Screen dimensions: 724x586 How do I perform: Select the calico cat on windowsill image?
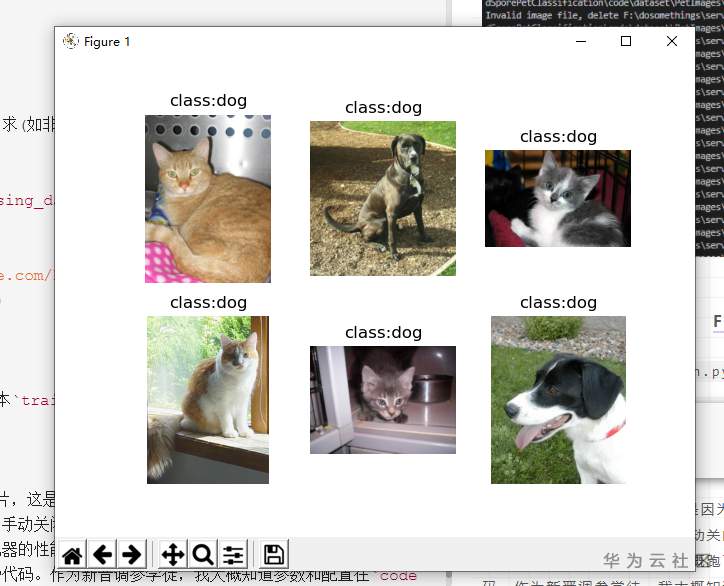point(208,400)
